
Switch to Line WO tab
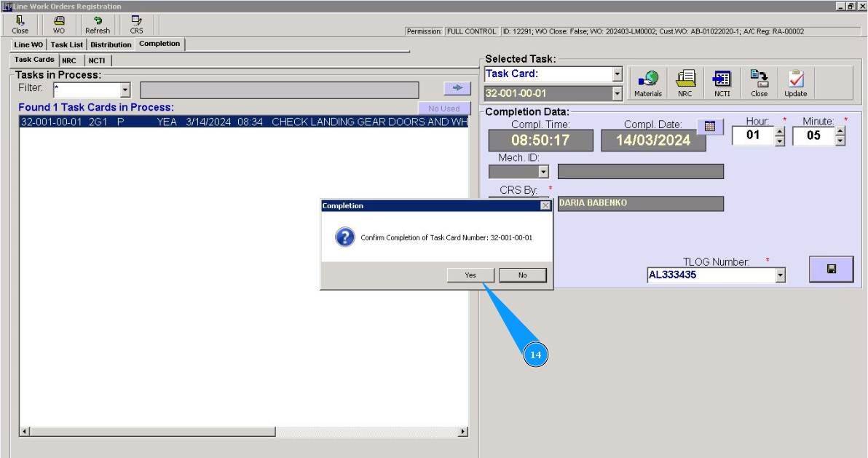tap(29, 45)
